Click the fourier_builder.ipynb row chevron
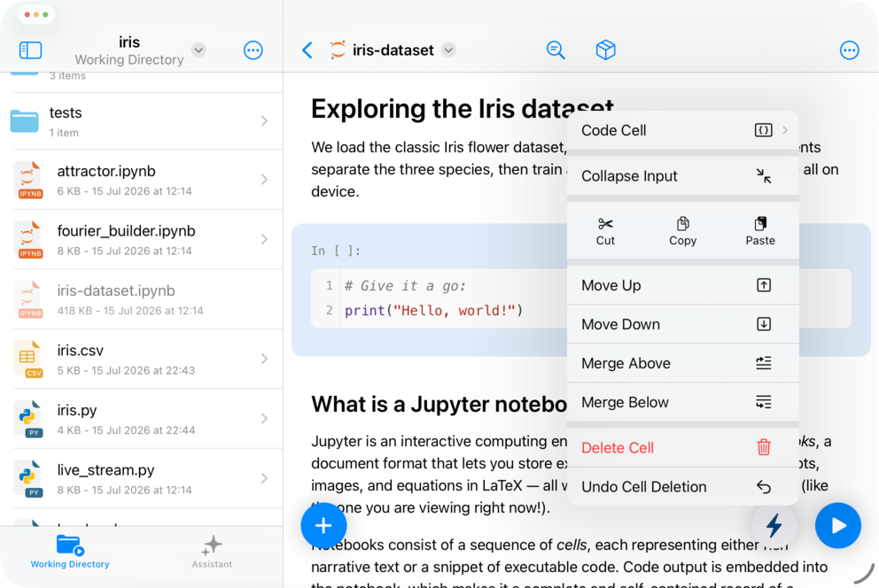879x588 pixels. click(264, 240)
